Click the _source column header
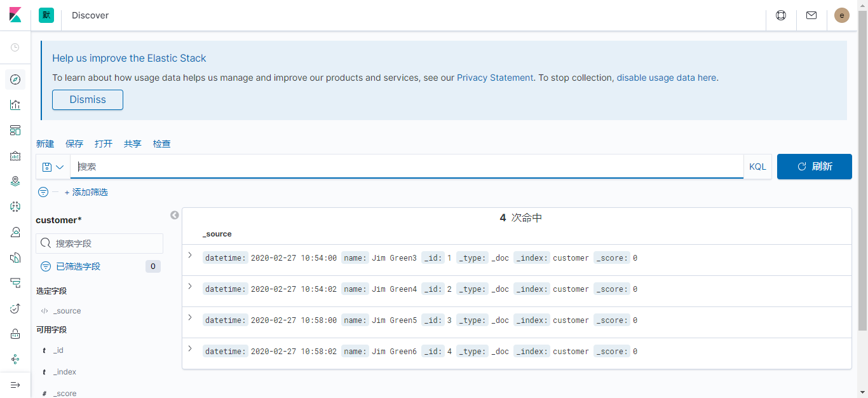The width and height of the screenshot is (868, 398). [217, 234]
